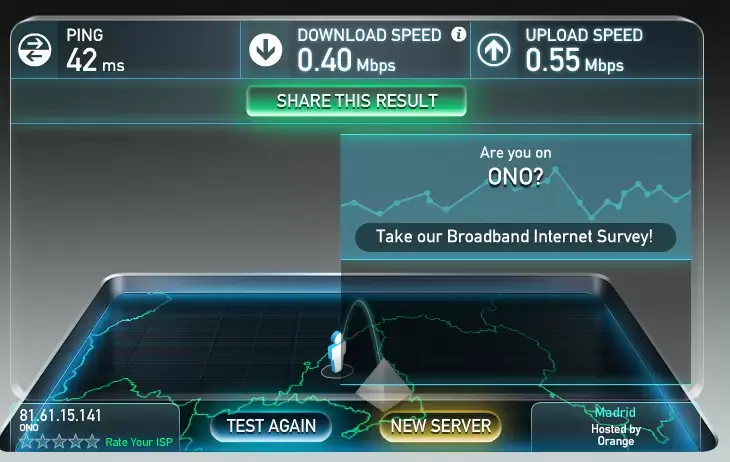Click the 42 ms ping result

(95, 61)
